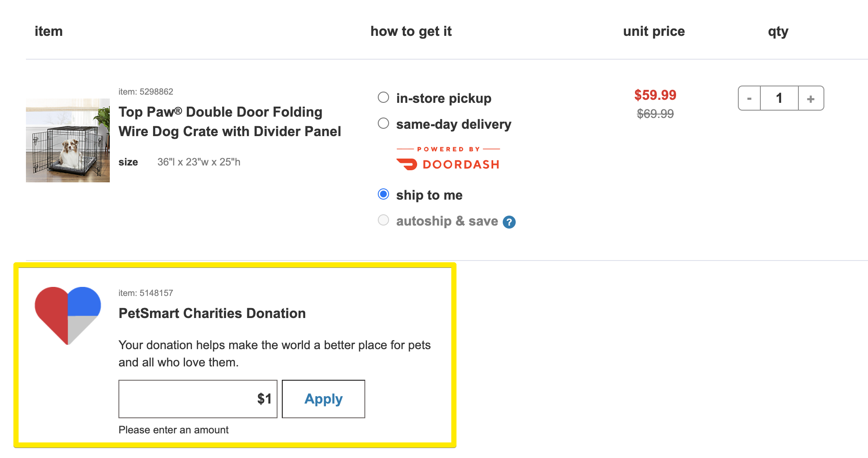868x458 pixels.
Task: Click the sale price $59.99
Action: tap(655, 95)
